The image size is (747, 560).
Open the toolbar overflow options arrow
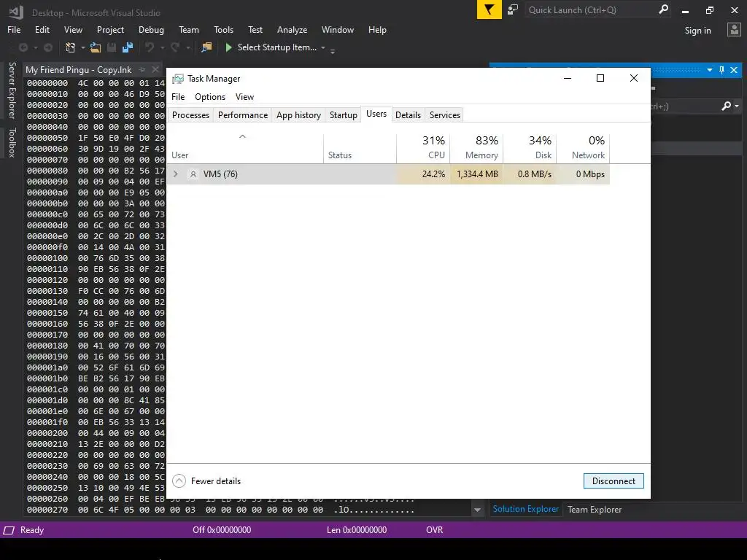[x=333, y=50]
